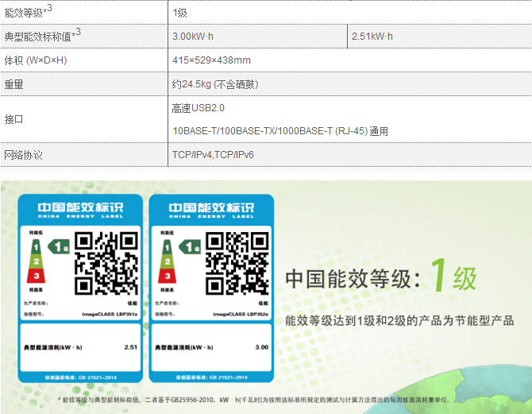Click the 约24.5kg weight value
The width and height of the screenshot is (532, 414).
[214, 84]
